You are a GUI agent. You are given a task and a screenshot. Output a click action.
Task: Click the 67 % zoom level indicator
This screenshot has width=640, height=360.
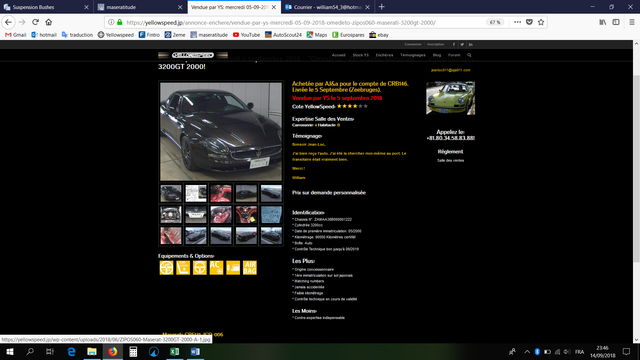tap(495, 22)
